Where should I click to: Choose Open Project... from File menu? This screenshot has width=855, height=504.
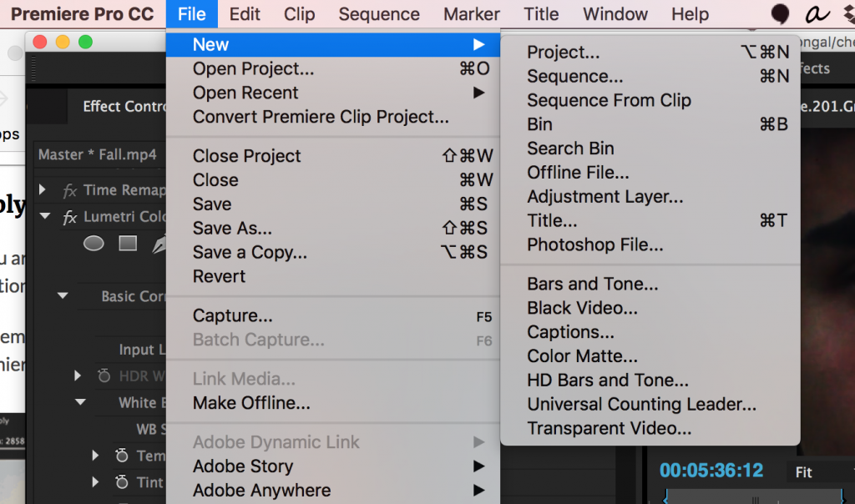click(333, 68)
